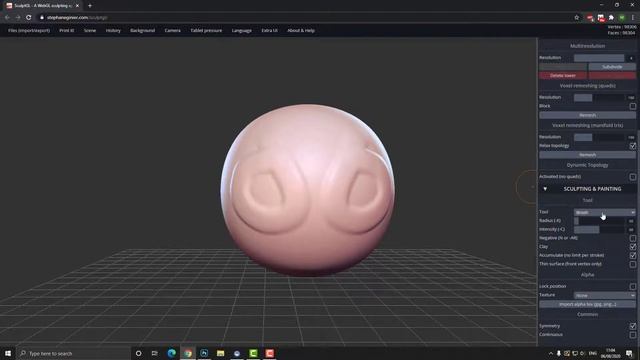Click the Reverse button left of Subdivide
The width and height of the screenshot is (640, 360).
[x=563, y=67]
